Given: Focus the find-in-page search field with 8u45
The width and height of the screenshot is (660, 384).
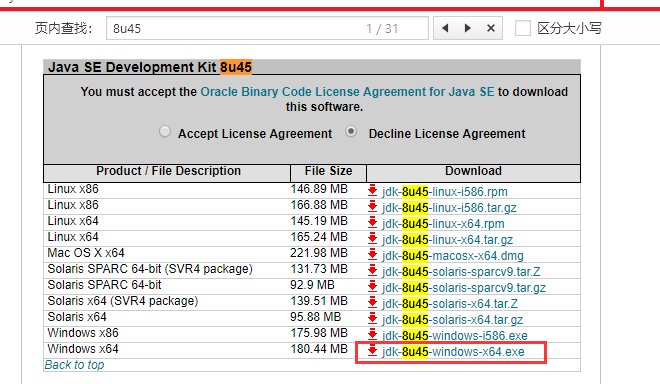Looking at the screenshot, I should [267, 28].
